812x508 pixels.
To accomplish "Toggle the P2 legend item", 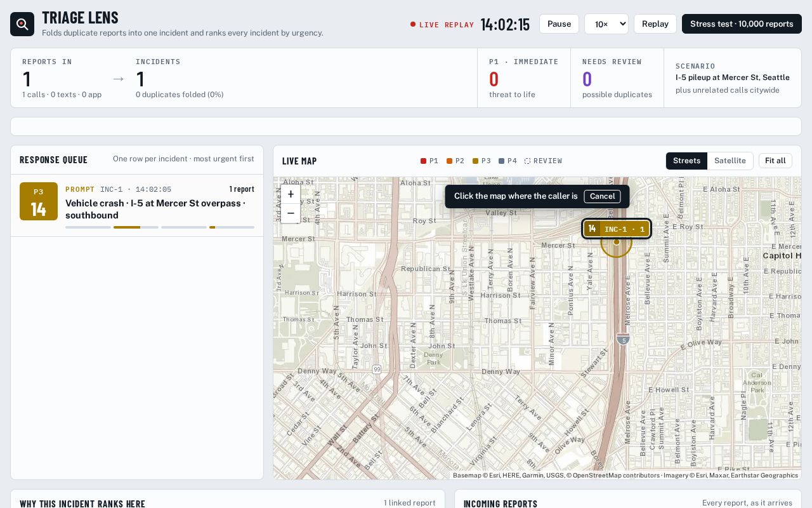I will pos(455,161).
